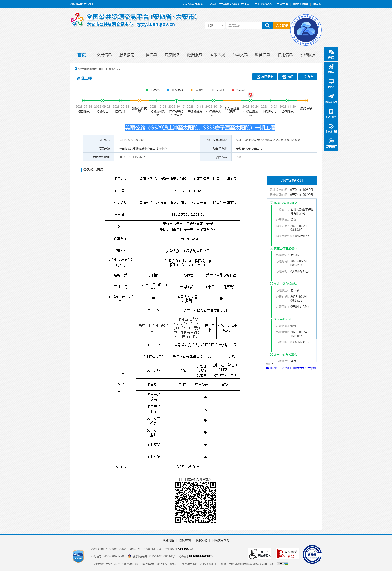Image resolution: width=392 pixels, height=571 pixels.
Task: Click the 全局搜索 search input field
Action: click(x=244, y=25)
